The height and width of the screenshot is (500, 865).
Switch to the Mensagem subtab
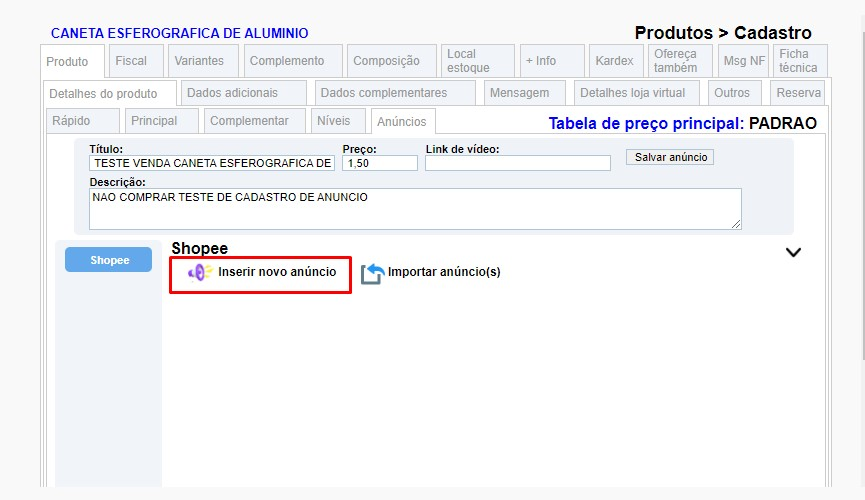[x=525, y=93]
